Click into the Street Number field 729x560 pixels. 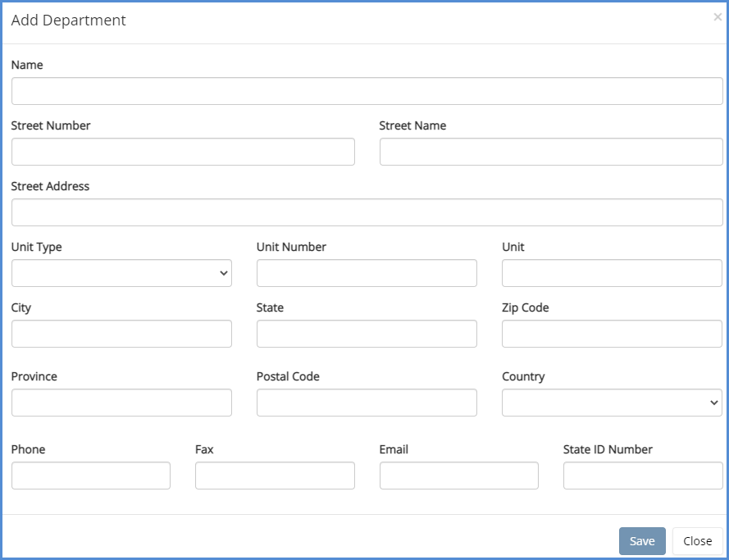pyautogui.click(x=183, y=152)
